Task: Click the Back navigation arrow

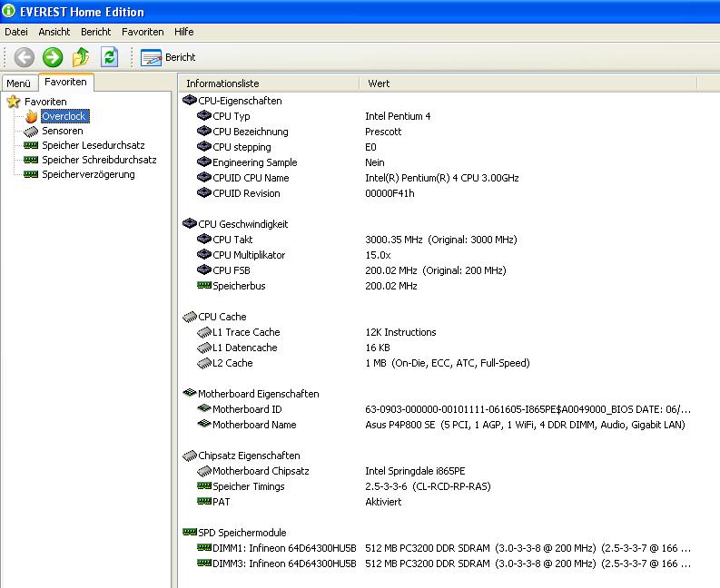Action: click(25, 57)
